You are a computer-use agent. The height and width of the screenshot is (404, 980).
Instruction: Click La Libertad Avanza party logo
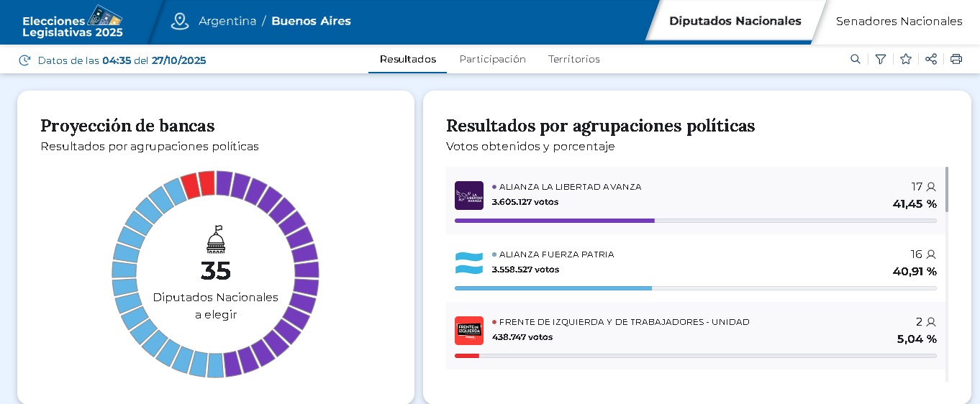click(x=469, y=196)
